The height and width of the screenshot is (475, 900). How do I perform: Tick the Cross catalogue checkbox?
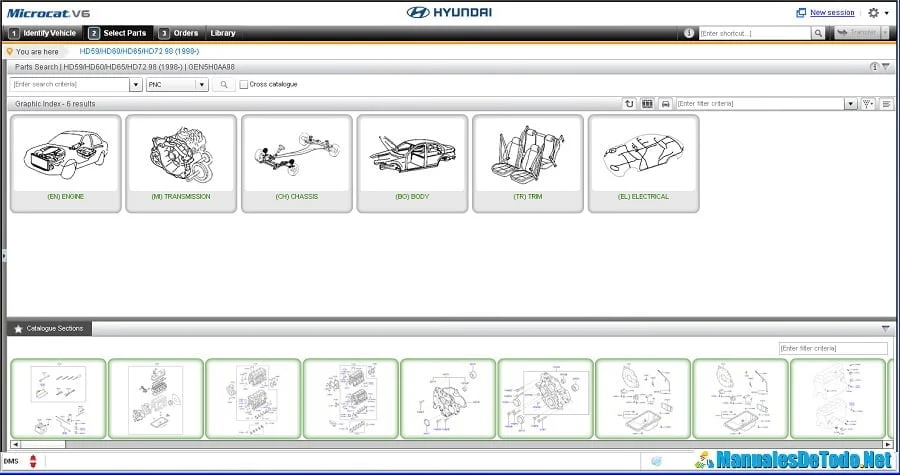pyautogui.click(x=244, y=84)
